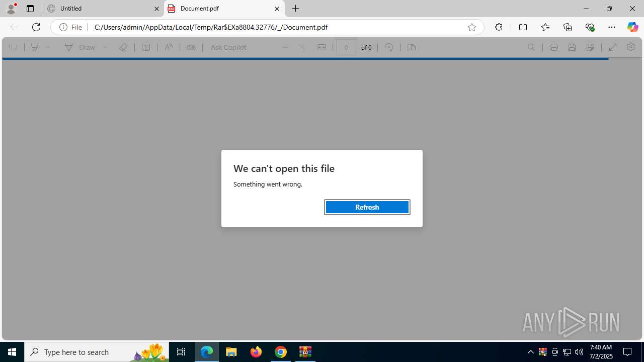Click Ask Copilot in PDF toolbar
The width and height of the screenshot is (644, 362).
[x=228, y=47]
